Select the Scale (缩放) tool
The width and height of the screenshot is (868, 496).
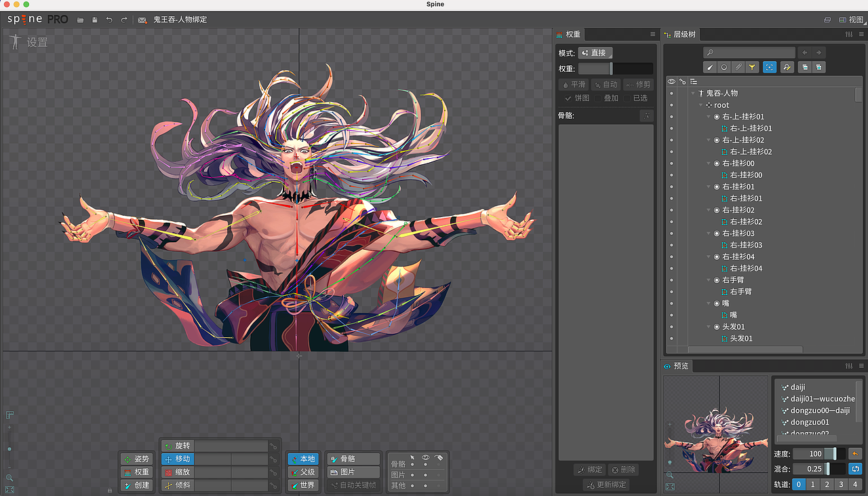pos(178,472)
